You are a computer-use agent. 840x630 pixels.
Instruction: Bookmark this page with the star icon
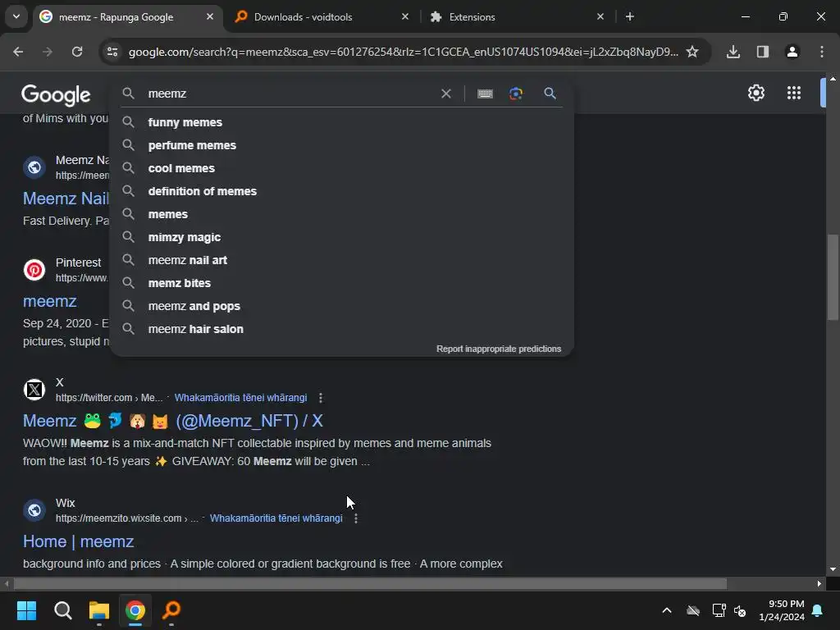click(x=692, y=52)
